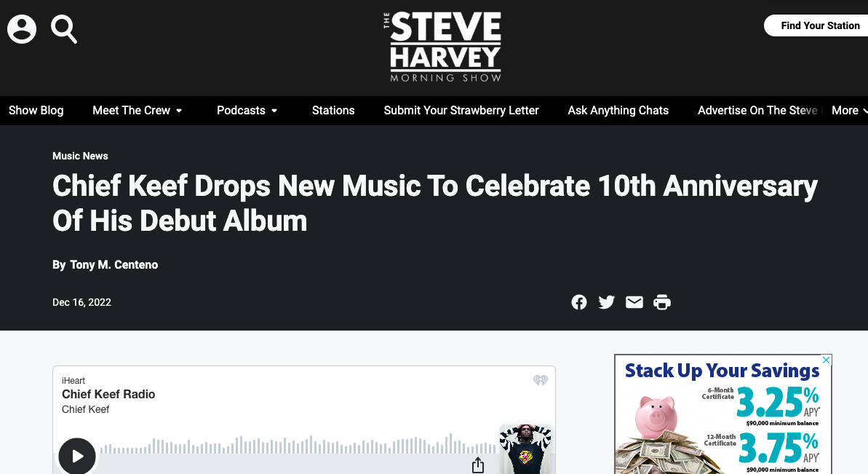Play Chief Keef Radio
This screenshot has width=868, height=474.
click(77, 456)
